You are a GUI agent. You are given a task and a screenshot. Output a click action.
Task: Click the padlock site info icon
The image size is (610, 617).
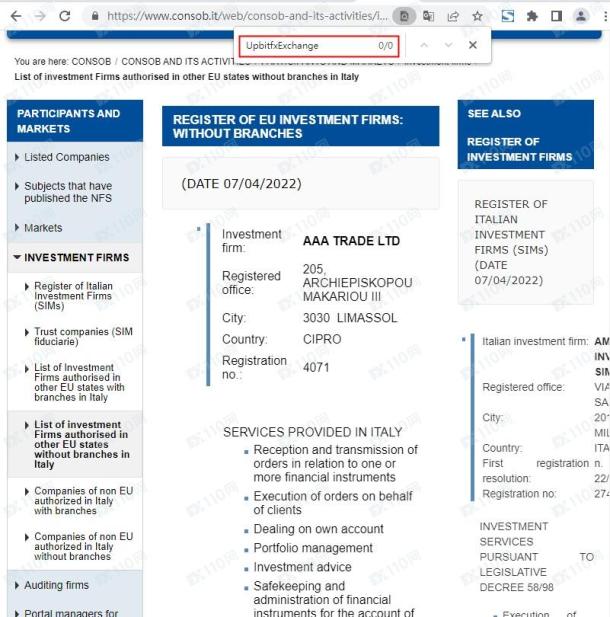point(95,16)
